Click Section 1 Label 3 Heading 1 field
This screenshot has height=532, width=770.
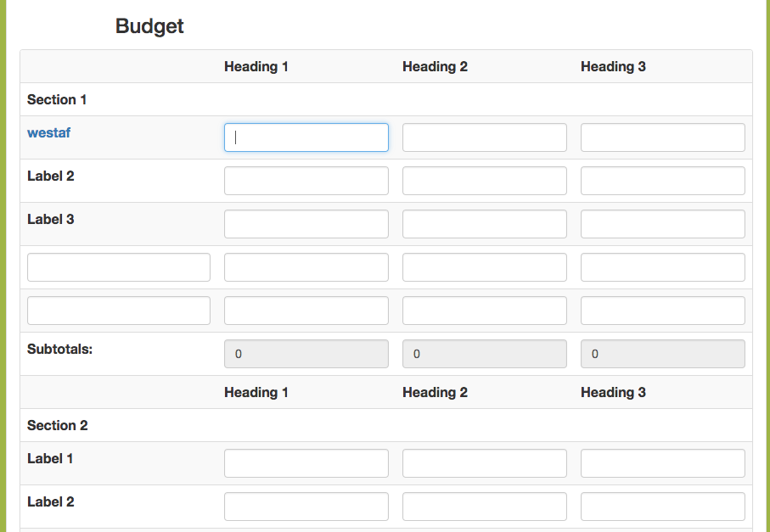point(306,224)
